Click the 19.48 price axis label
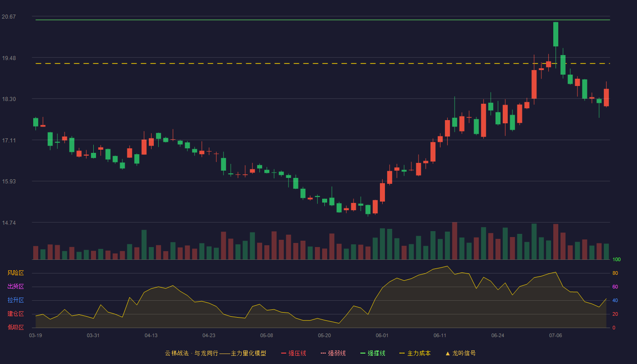The width and height of the screenshot is (637, 364). 9,58
